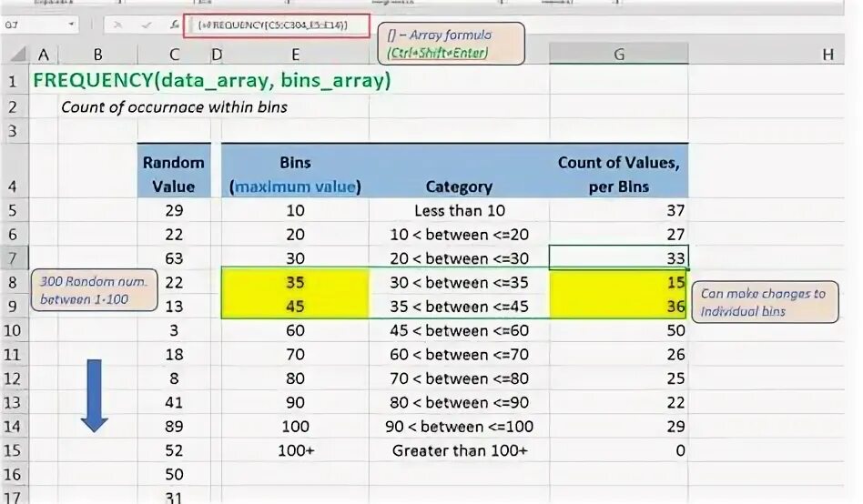
Task: Click random value 29 in row 5
Action: click(174, 210)
